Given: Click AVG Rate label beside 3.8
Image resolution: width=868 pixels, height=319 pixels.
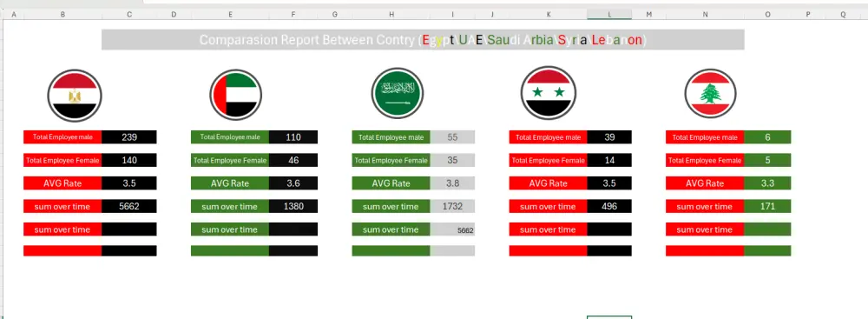Looking at the screenshot, I should pyautogui.click(x=391, y=183).
